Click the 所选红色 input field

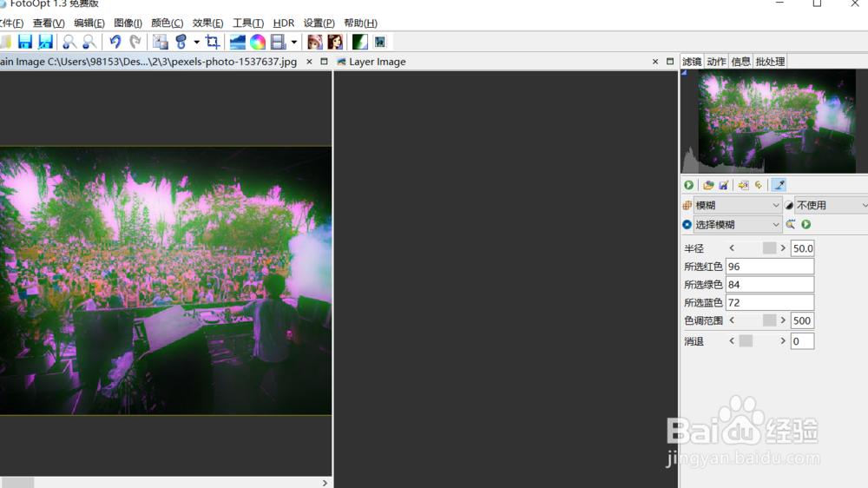point(770,267)
